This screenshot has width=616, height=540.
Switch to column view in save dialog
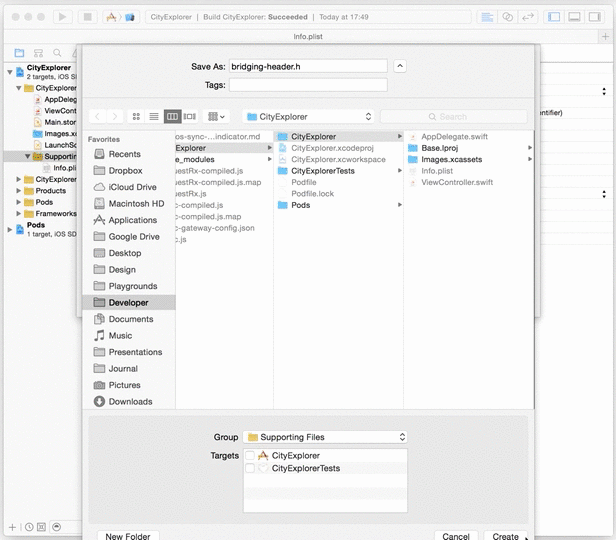pyautogui.click(x=172, y=117)
